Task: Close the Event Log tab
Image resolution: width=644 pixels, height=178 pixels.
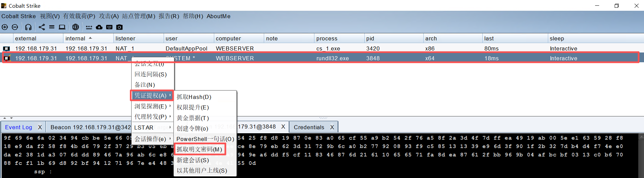Action: tap(40, 127)
